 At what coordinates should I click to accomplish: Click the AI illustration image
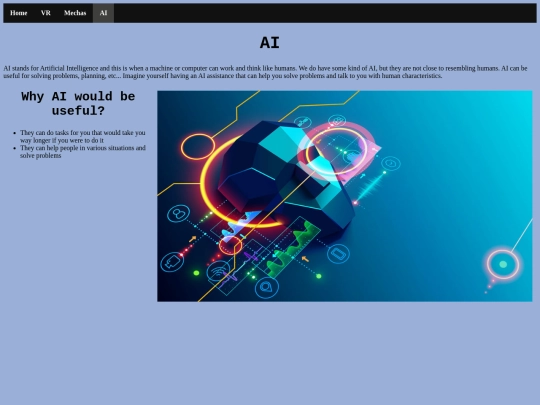click(345, 196)
